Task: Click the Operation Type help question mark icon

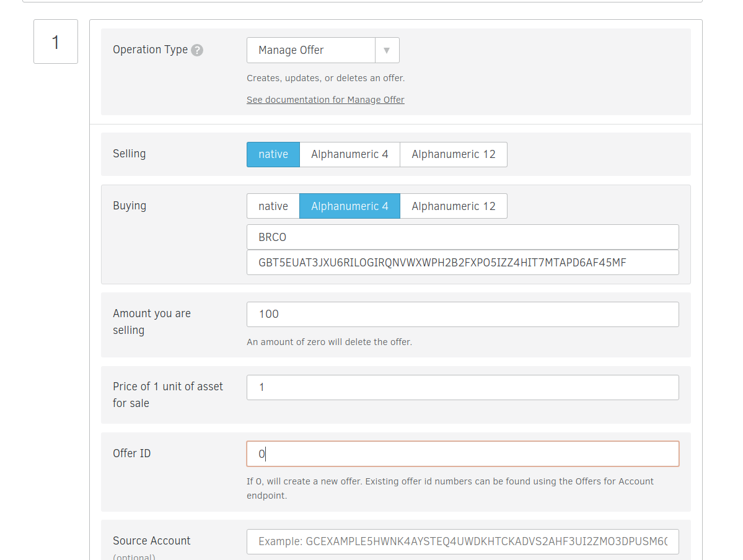Action: 197,50
